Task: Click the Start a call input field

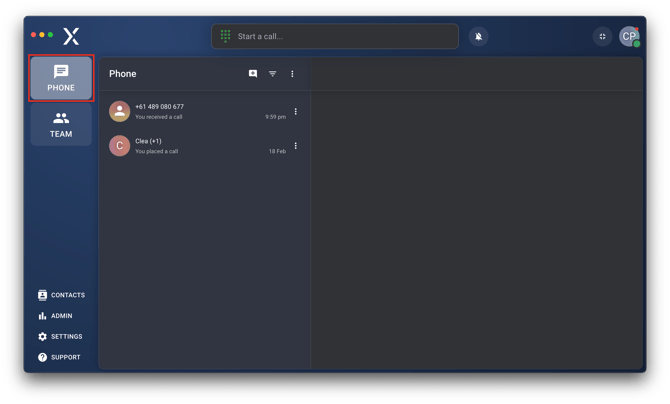Action: 340,36
